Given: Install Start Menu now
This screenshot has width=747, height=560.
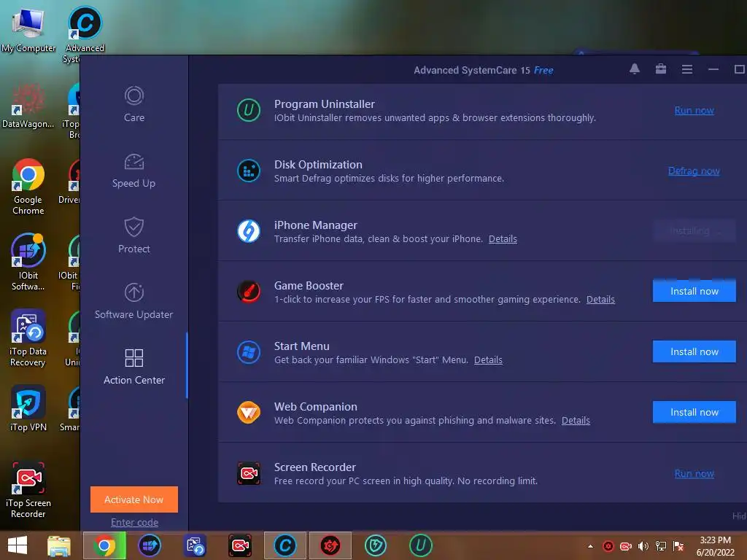Looking at the screenshot, I should click(694, 351).
